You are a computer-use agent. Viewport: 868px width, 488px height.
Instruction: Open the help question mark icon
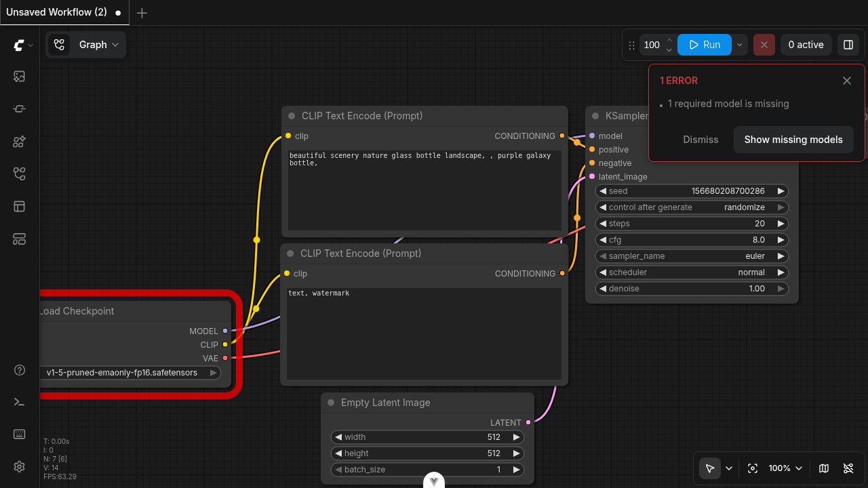pyautogui.click(x=19, y=370)
